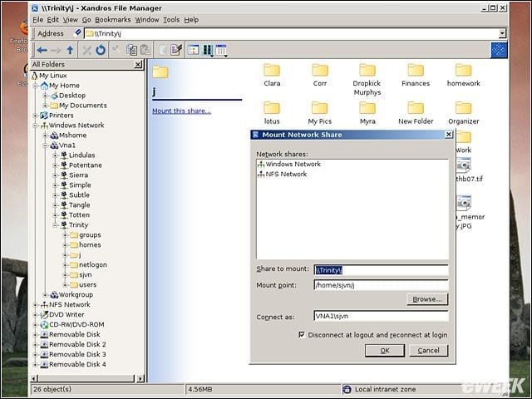
Task: Expand the NFS Network tree node
Action: click(35, 305)
